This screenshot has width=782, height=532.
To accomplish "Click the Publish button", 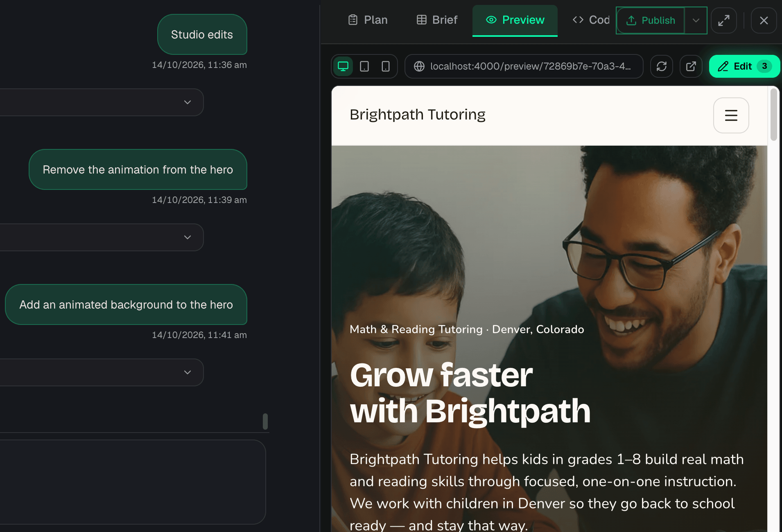I will pos(651,20).
